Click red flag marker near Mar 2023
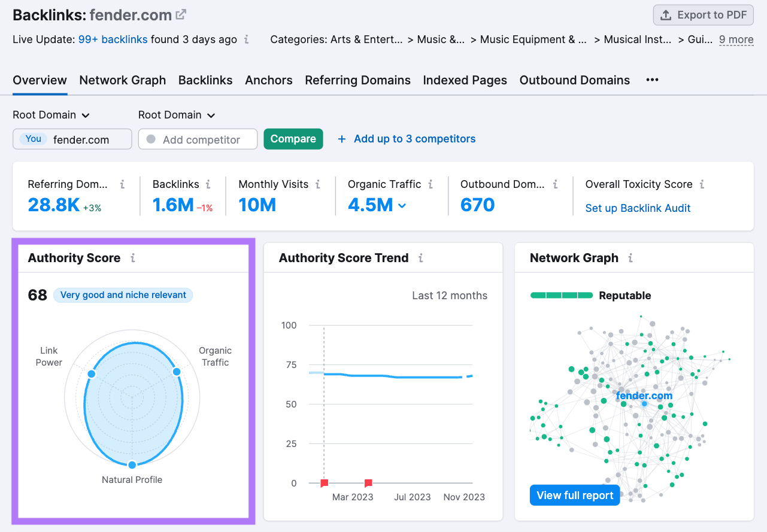 pos(368,483)
